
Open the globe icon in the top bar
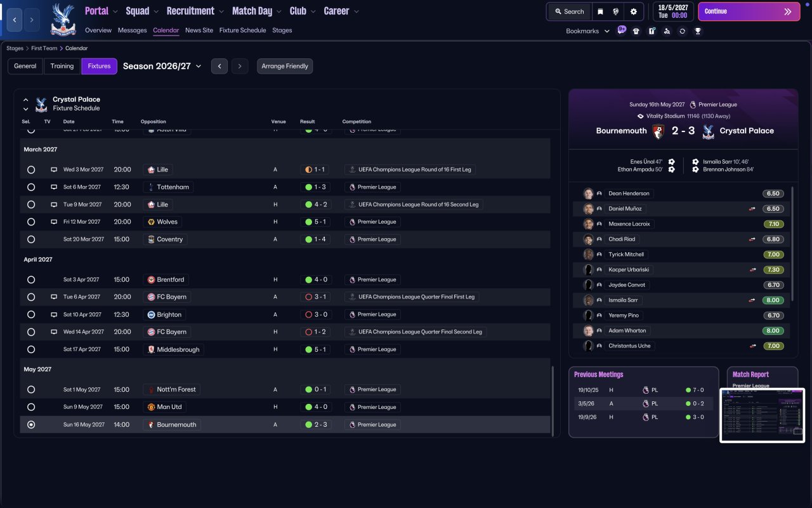point(616,11)
